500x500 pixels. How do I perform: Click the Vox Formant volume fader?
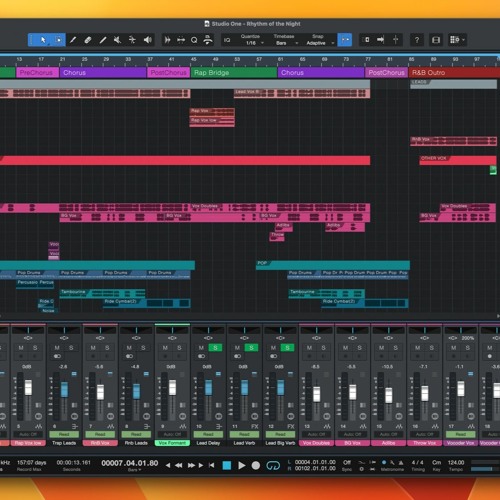[x=172, y=387]
